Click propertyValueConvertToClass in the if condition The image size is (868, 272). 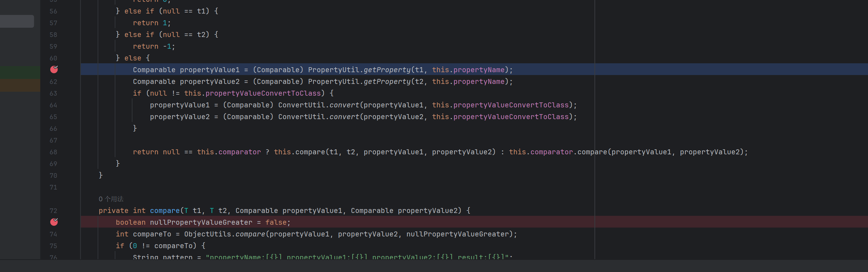click(x=263, y=93)
